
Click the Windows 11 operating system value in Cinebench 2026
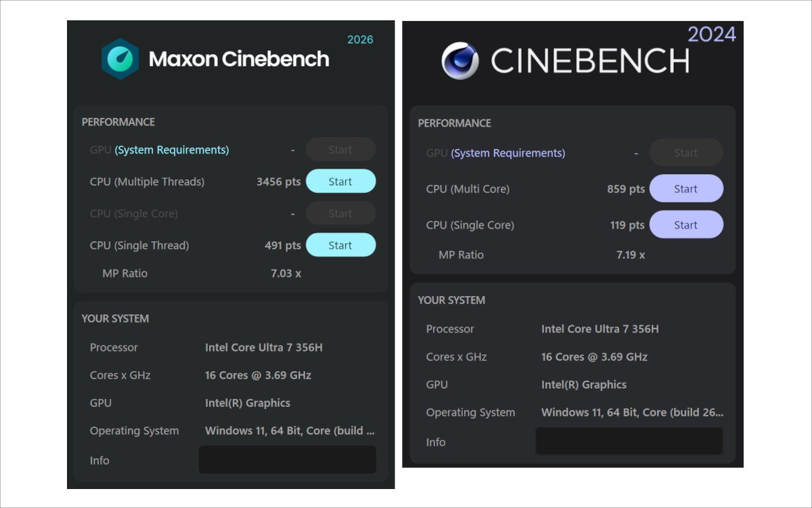pos(290,431)
